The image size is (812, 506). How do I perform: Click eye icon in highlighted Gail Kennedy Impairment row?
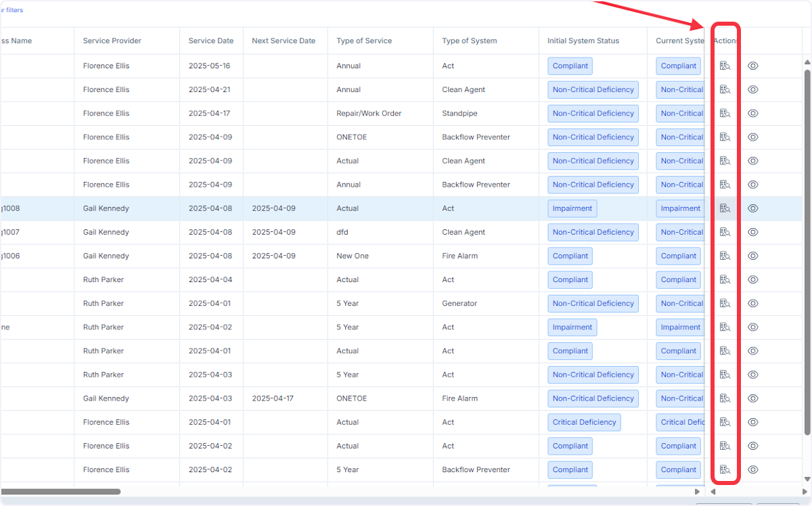[753, 208]
